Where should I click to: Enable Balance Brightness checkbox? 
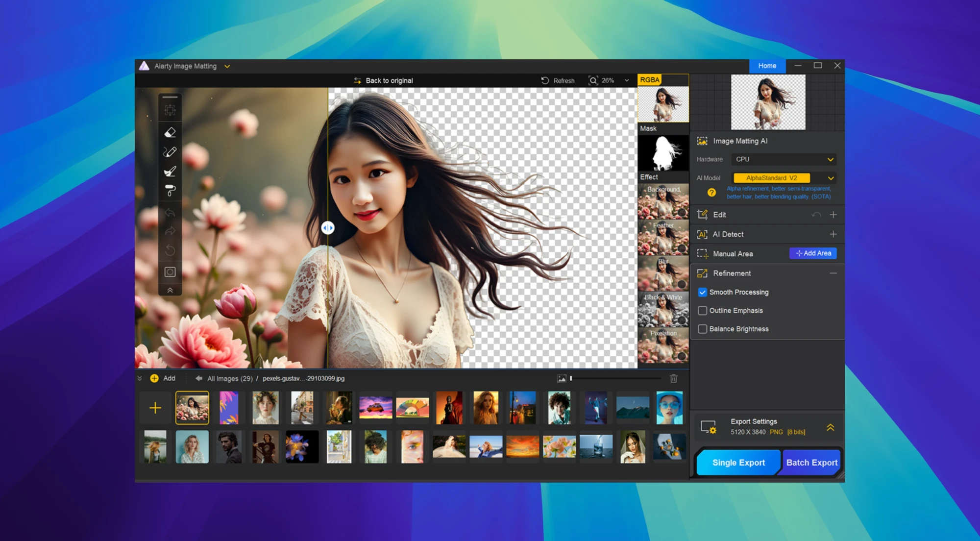click(x=702, y=329)
